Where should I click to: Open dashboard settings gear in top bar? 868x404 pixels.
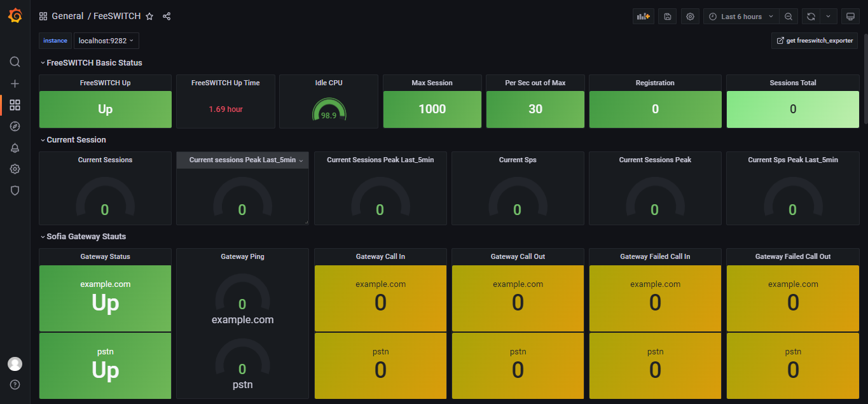click(x=690, y=17)
